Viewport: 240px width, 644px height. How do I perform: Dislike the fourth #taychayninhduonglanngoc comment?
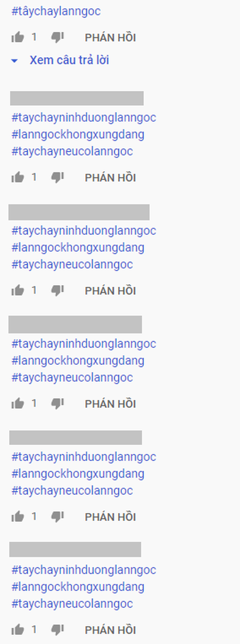58,516
